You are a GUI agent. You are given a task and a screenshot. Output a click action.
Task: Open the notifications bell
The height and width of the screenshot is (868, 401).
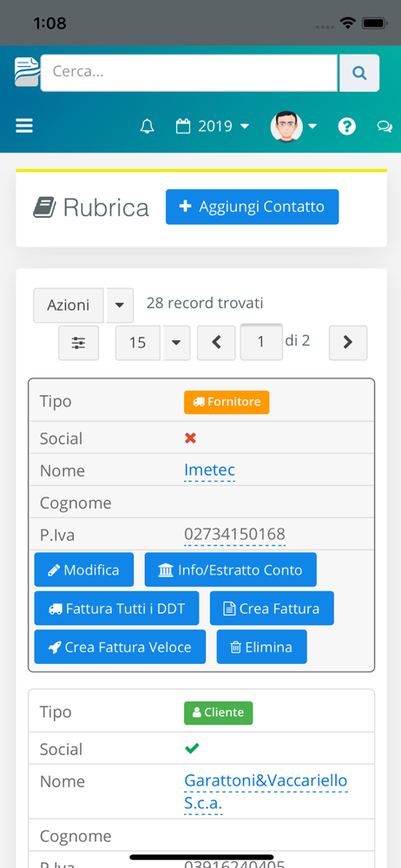147,126
